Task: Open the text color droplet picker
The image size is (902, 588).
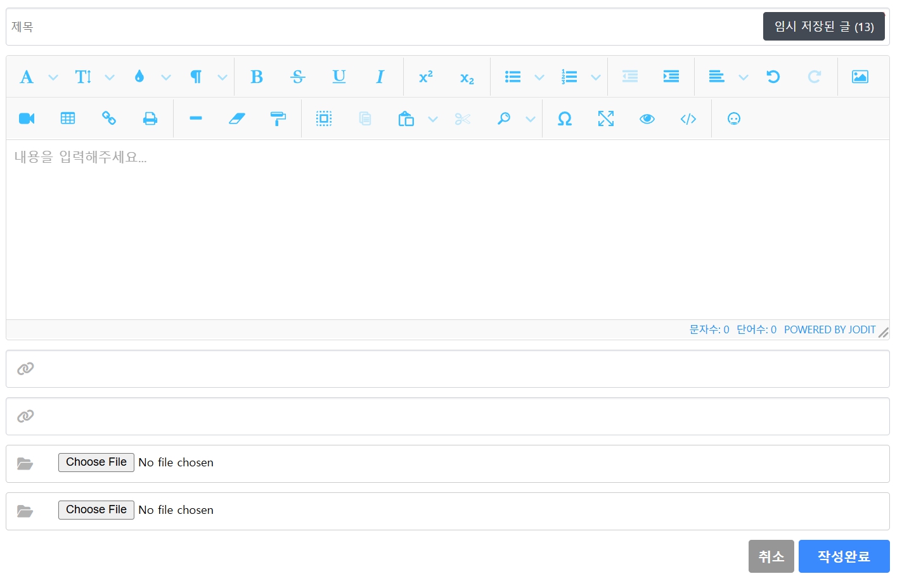Action: tap(139, 77)
